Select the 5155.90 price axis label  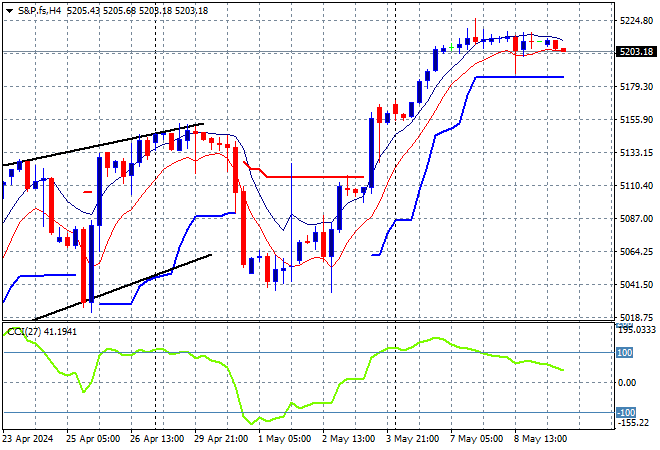(636, 120)
